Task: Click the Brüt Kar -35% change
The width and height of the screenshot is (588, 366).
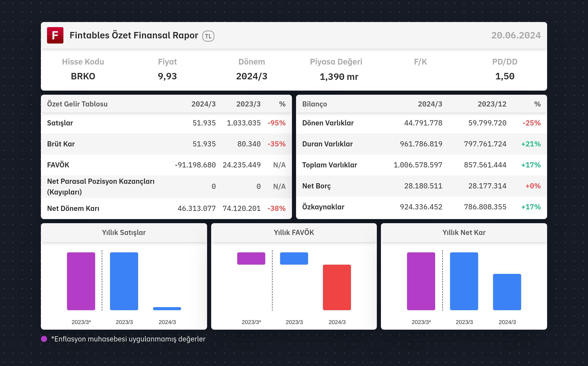Action: pyautogui.click(x=276, y=144)
